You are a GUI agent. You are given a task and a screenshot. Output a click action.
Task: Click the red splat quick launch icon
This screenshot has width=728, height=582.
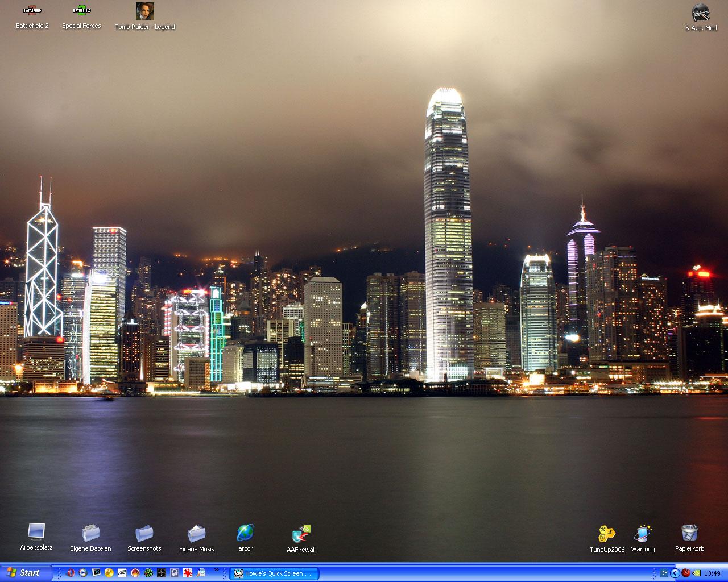[188, 573]
